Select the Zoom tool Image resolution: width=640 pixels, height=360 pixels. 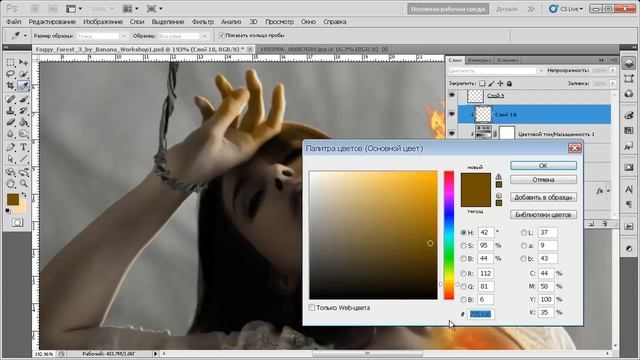click(24, 184)
